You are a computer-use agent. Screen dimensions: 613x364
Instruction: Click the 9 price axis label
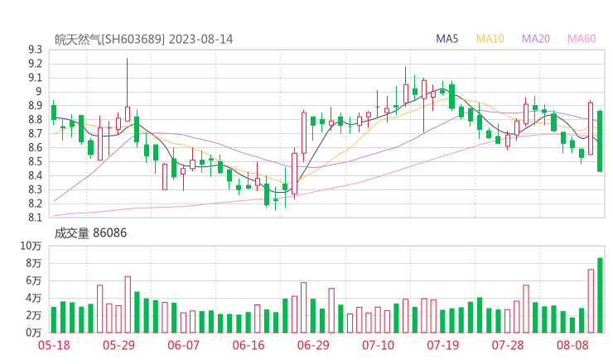[x=38, y=92]
